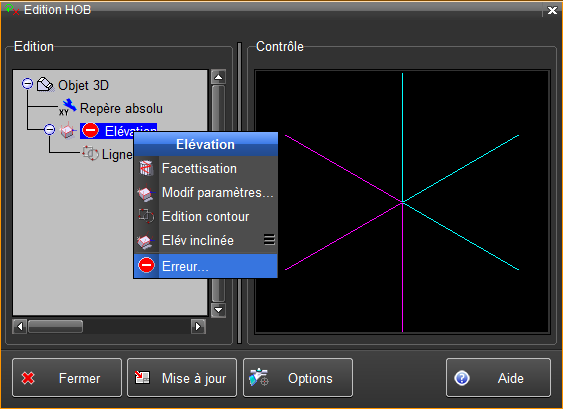Open the Options button
This screenshot has height=409, width=563.
298,378
